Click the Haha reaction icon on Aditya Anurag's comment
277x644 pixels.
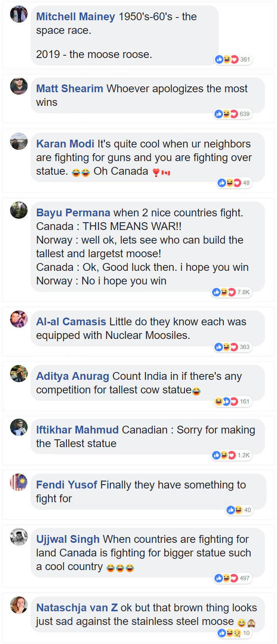pos(219,402)
